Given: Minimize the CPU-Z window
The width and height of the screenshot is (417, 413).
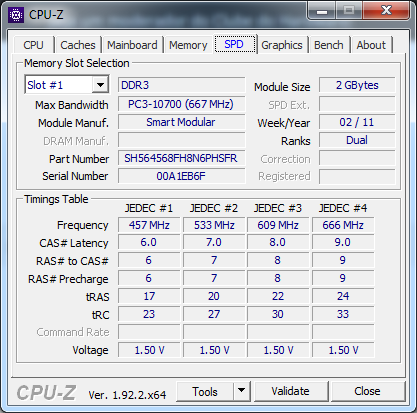Looking at the screenshot, I should click(322, 11).
